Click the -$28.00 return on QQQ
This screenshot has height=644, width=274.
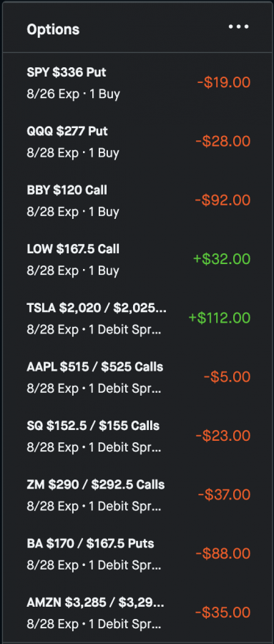223,141
